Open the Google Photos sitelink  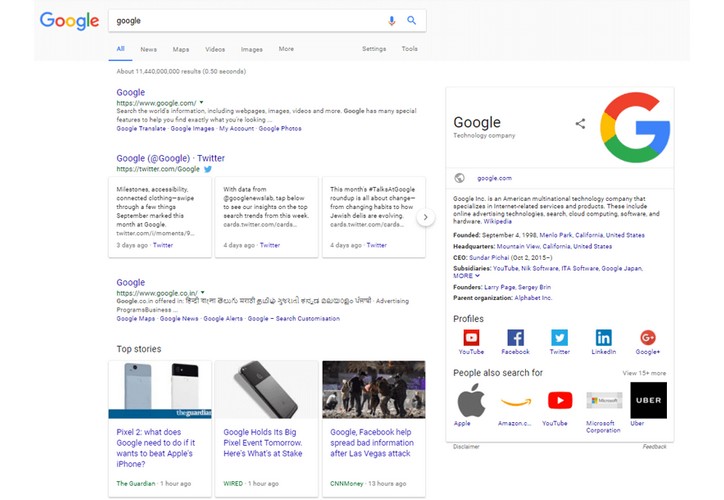280,128
